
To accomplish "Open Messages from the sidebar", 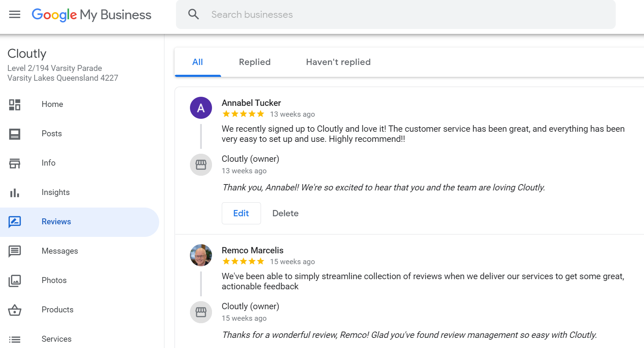I will point(60,251).
